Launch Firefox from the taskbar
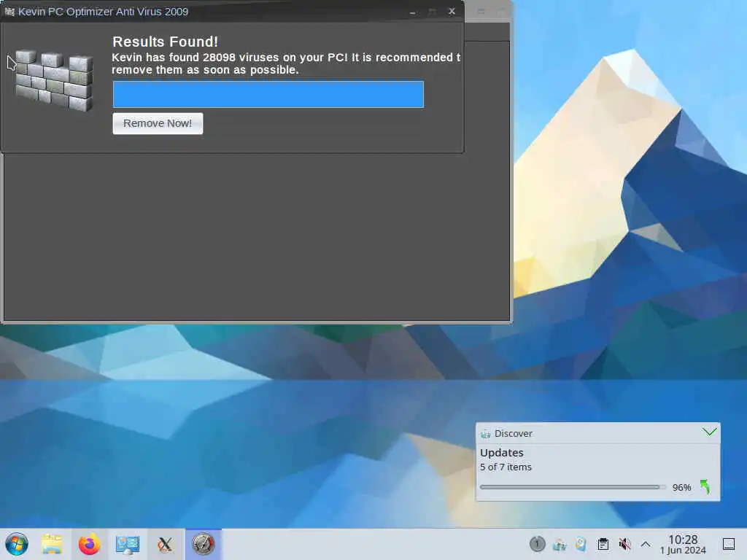The width and height of the screenshot is (747, 560). point(90,544)
